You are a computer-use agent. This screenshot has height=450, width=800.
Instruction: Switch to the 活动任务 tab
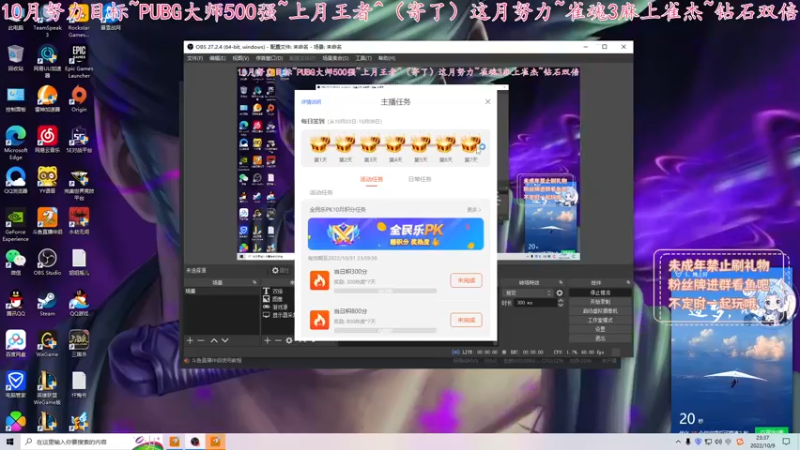click(x=371, y=179)
